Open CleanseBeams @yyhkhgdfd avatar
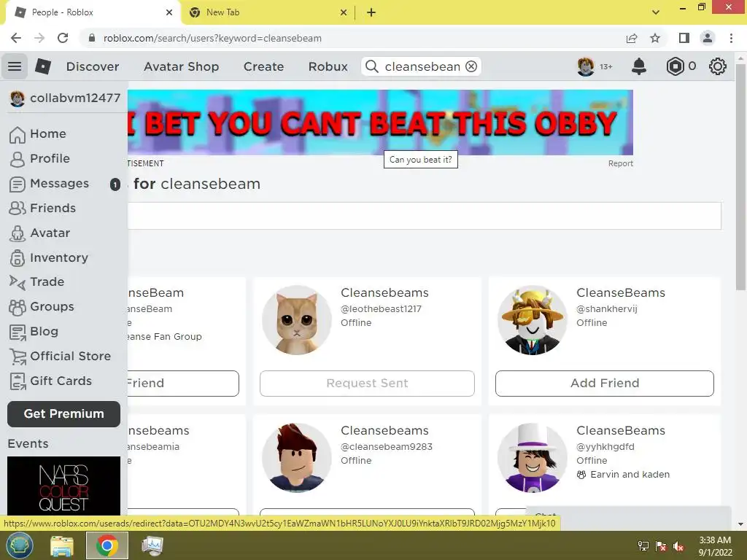 click(532, 458)
